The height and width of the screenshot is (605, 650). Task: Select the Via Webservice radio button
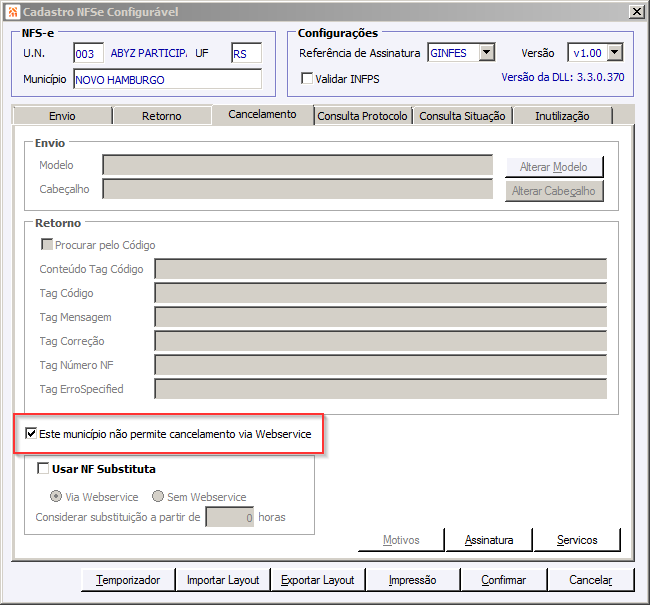[x=56, y=496]
